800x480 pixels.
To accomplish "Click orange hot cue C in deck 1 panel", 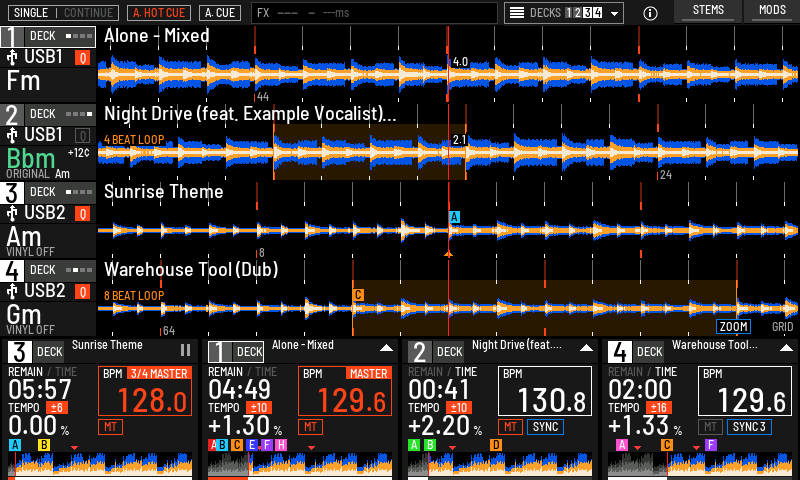I will [237, 445].
